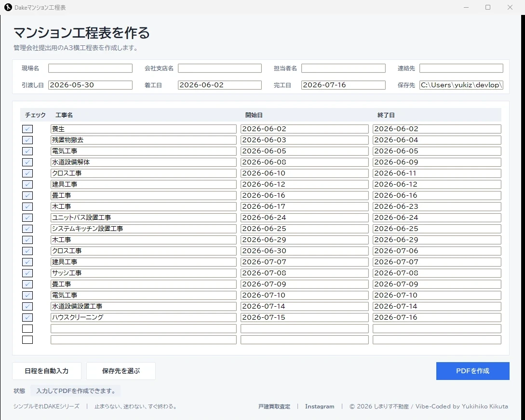525x420 pixels.
Task: Click the 完工日 date field
Action: (x=343, y=85)
